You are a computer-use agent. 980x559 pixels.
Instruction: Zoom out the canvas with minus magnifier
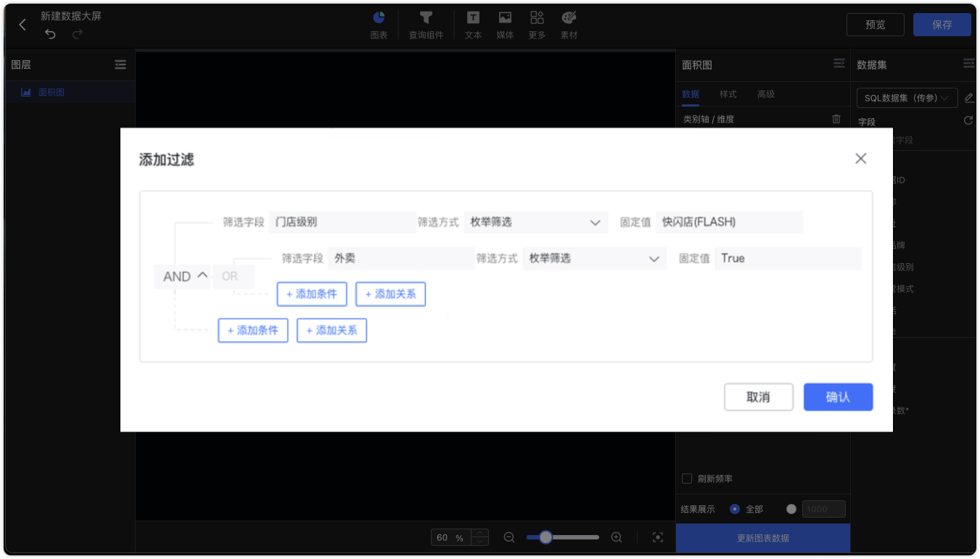point(509,537)
